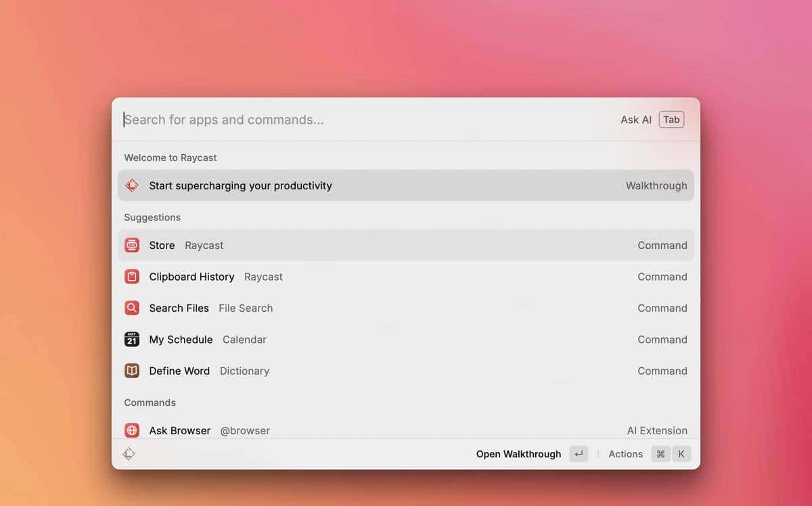The height and width of the screenshot is (506, 812).
Task: Click the My Schedule calendar icon
Action: (x=131, y=339)
